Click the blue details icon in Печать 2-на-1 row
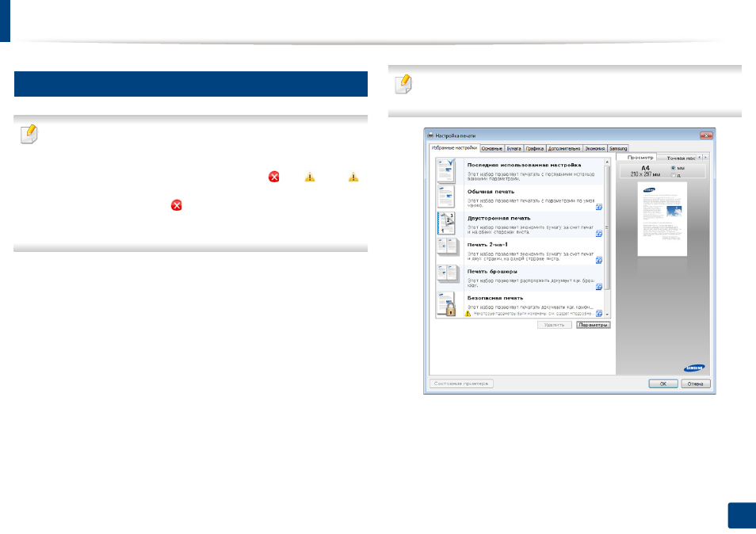This screenshot has width=756, height=534. pos(599,260)
